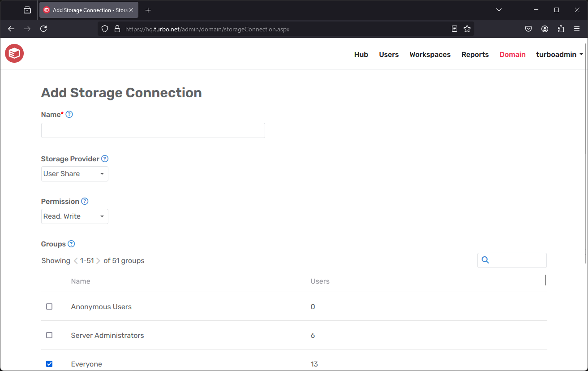Check the Anonymous Users checkbox
588x371 pixels.
click(x=49, y=306)
